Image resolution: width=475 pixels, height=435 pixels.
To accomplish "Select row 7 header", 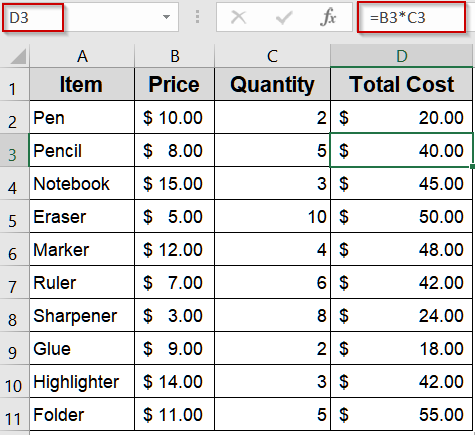I will 14,282.
